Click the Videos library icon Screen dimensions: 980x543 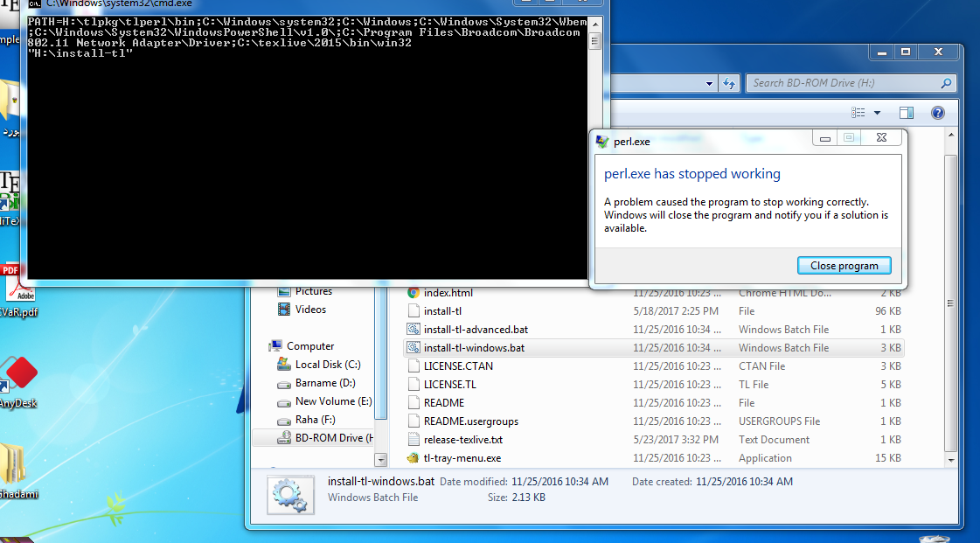coord(284,310)
